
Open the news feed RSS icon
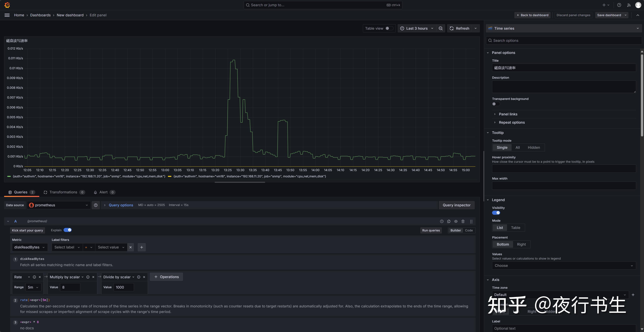tap(629, 5)
